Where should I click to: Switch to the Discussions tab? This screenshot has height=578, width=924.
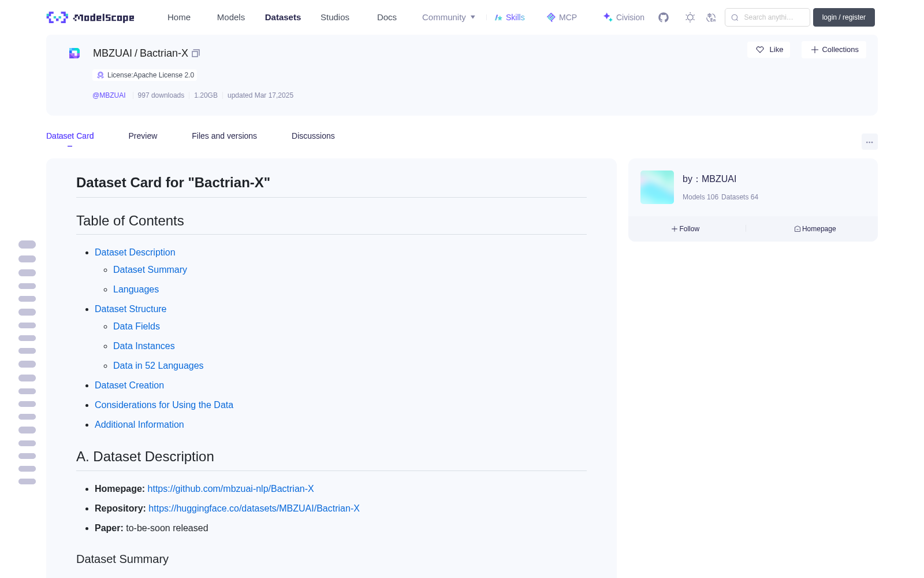click(313, 136)
